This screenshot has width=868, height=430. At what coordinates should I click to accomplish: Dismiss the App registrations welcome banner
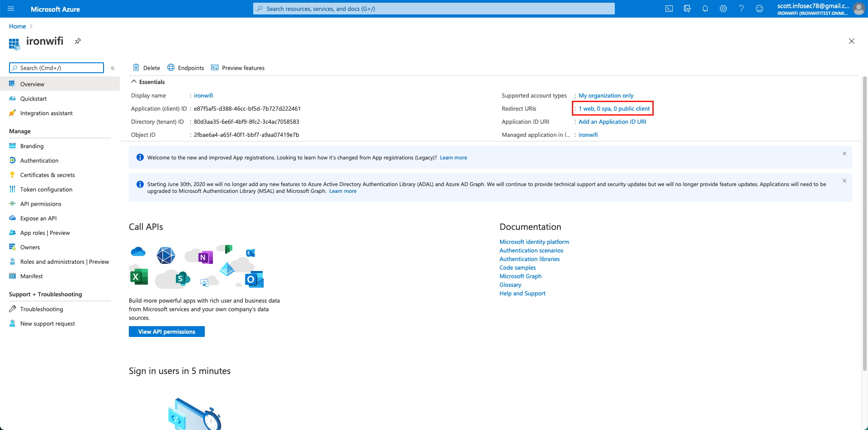coord(844,154)
